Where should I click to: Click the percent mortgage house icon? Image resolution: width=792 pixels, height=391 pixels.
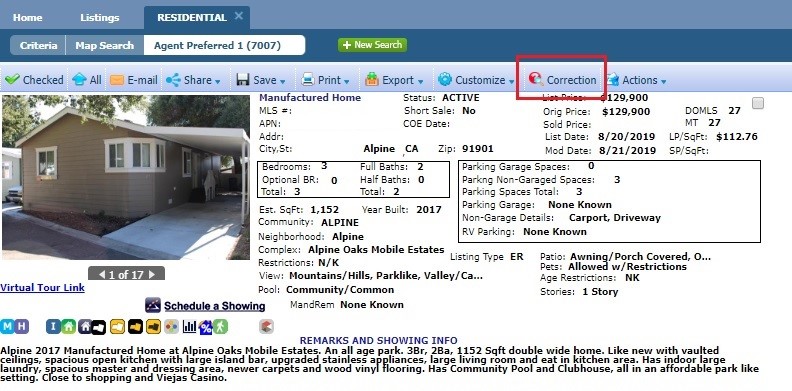pyautogui.click(x=205, y=327)
